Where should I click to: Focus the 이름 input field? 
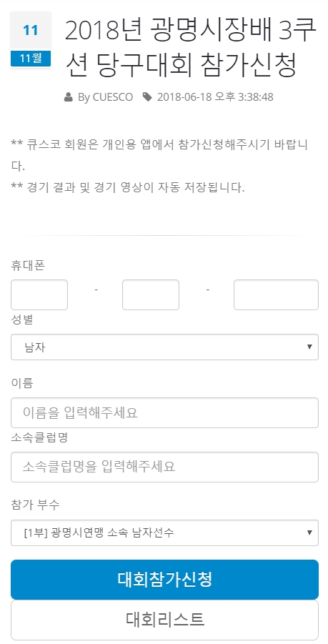[x=164, y=412]
